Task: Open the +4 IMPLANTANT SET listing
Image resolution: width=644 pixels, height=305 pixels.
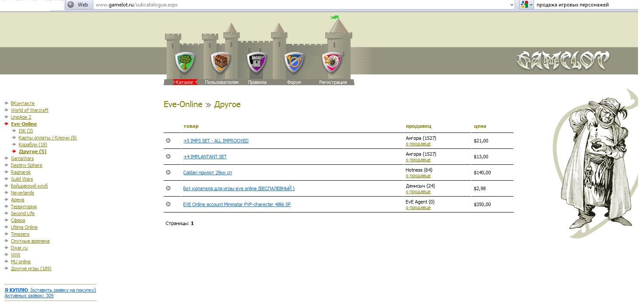Action: (205, 157)
